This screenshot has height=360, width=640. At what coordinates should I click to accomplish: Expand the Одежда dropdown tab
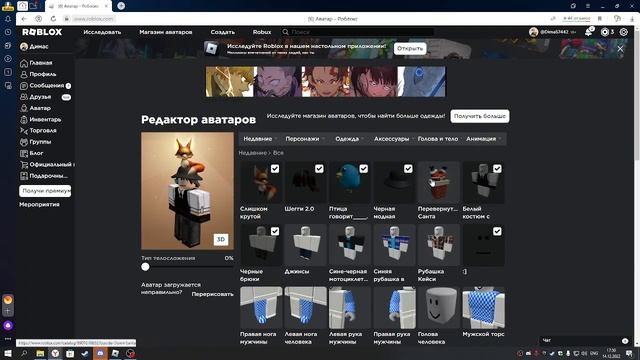coord(349,139)
